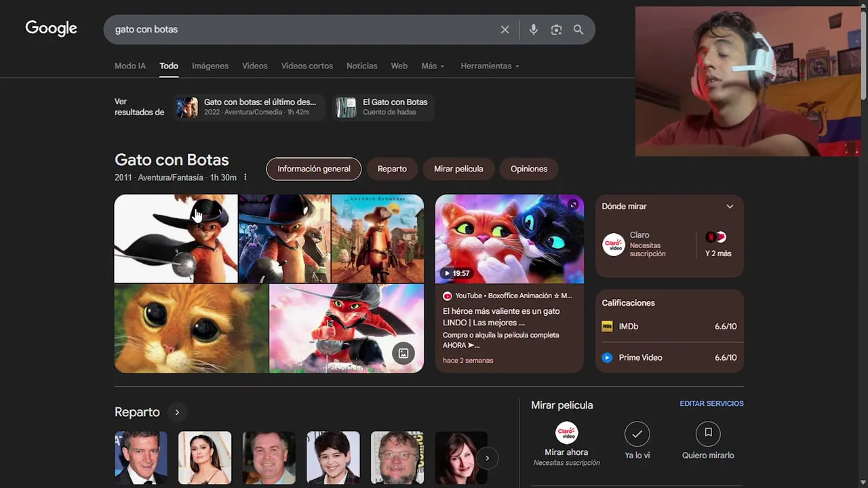Open image gallery icon on bottom-right picture
The image size is (868, 488).
tap(403, 353)
